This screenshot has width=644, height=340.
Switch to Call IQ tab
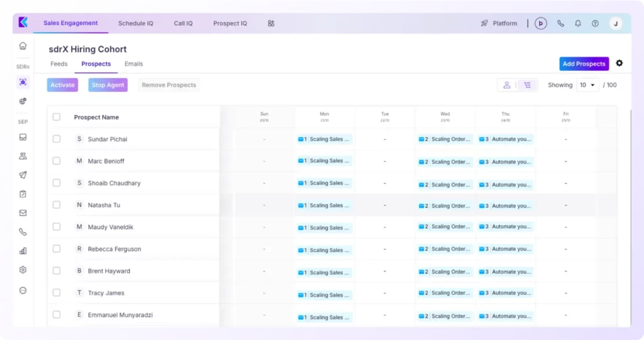pos(183,23)
